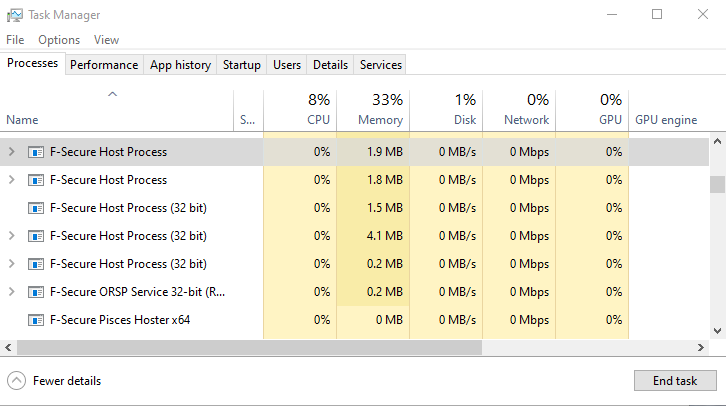Expand the 4.1 MB F-Secure Host Process (32 bit)

(12, 236)
